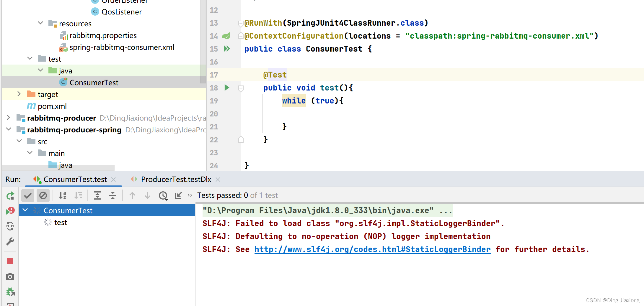The width and height of the screenshot is (644, 306).
Task: Show more run toolbar actions chevron
Action: [190, 195]
